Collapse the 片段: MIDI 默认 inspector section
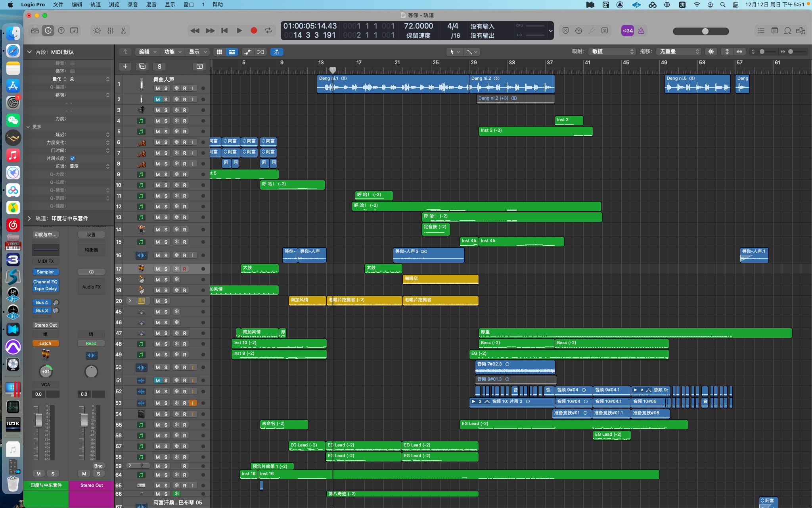Viewport: 812px width, 508px height. click(29, 52)
